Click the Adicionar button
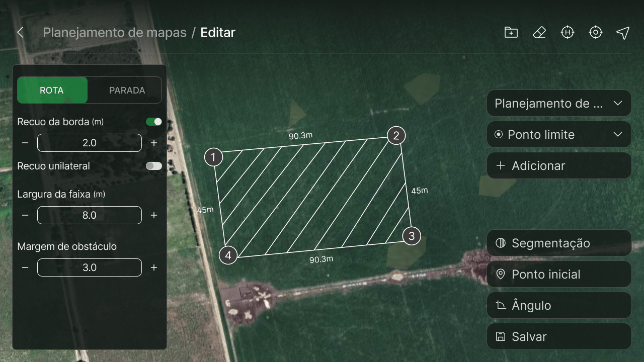This screenshot has width=644, height=362. coord(559,166)
